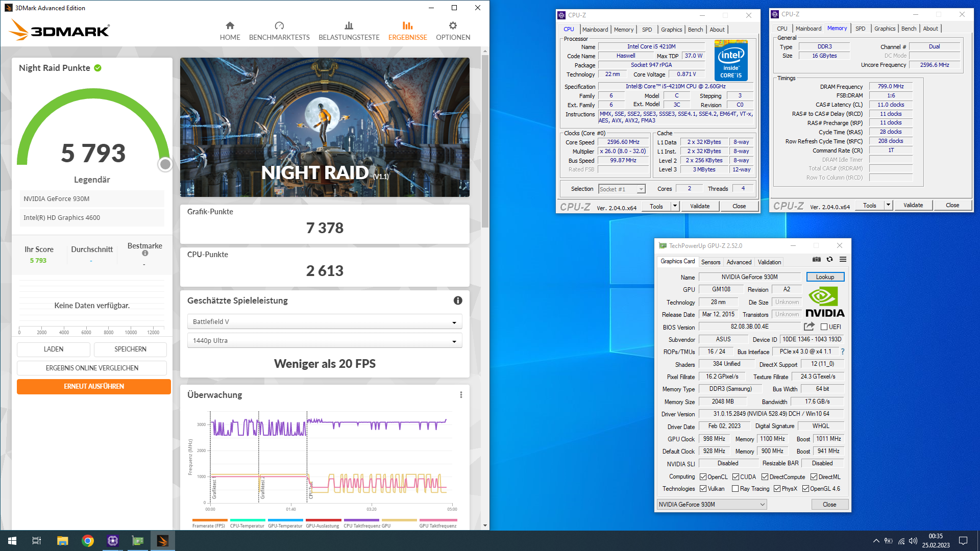
Task: Open the volume control in tray
Action: [x=913, y=541]
